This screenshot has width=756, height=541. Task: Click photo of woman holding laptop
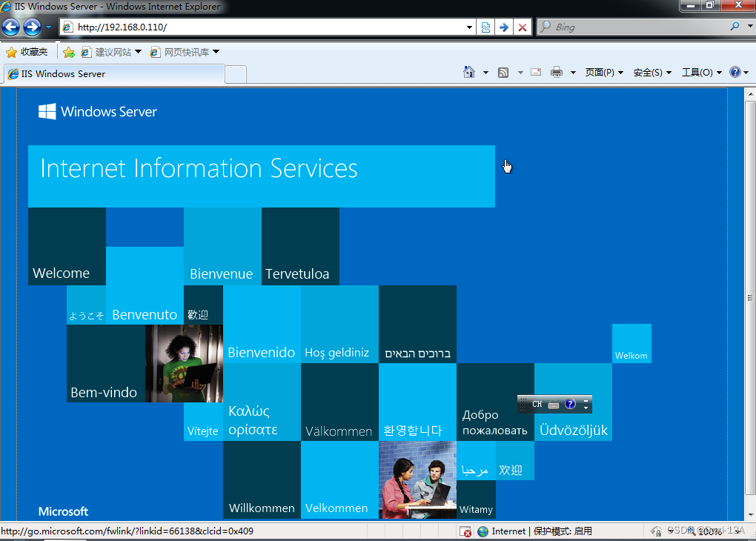click(x=184, y=363)
